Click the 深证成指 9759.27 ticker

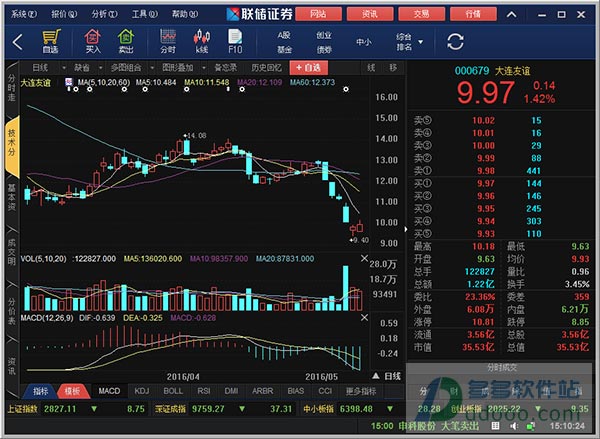pos(223,409)
